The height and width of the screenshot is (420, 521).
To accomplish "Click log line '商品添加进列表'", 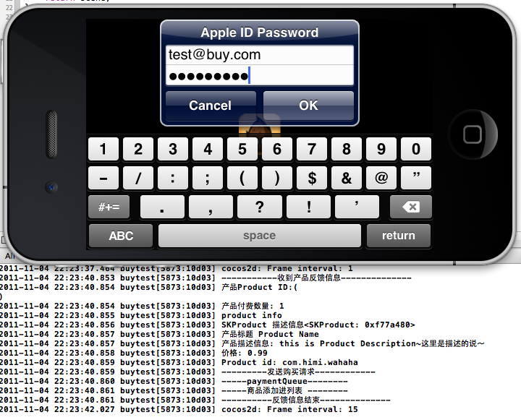I will click(x=275, y=390).
